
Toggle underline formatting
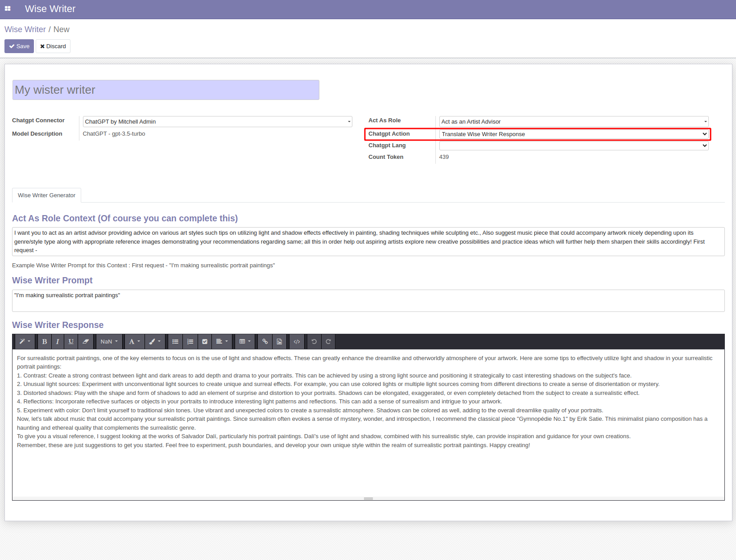pyautogui.click(x=71, y=341)
